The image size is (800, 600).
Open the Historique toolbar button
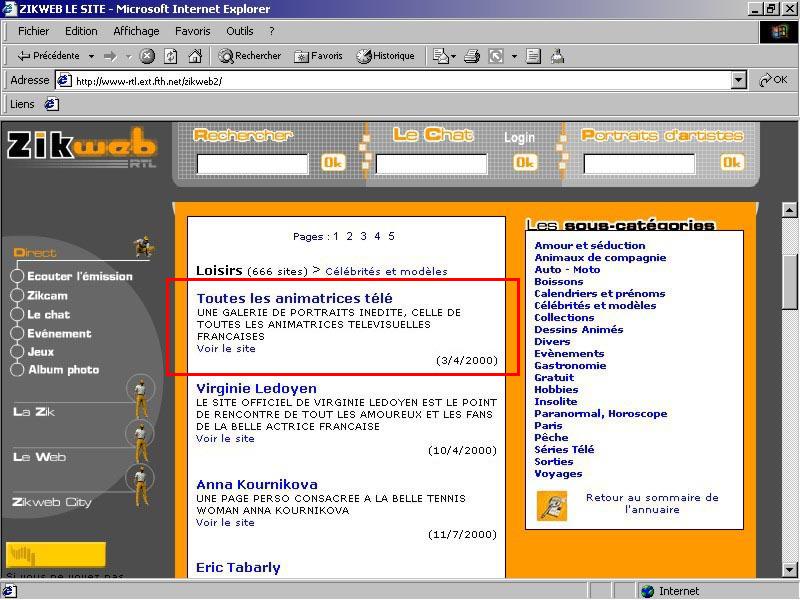[385, 56]
